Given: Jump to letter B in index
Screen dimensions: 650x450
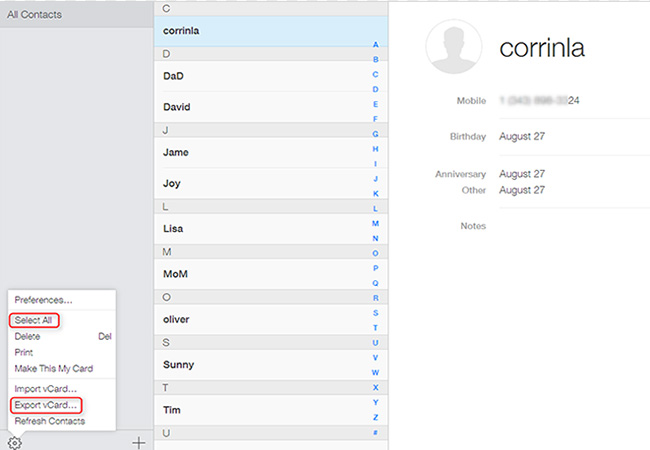Looking at the screenshot, I should (376, 60).
